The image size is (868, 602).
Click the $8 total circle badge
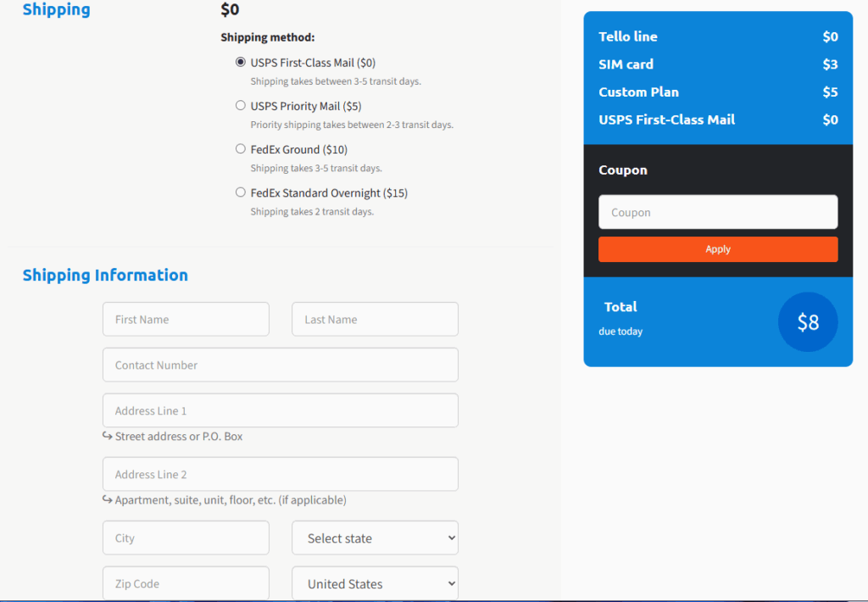[x=808, y=322]
